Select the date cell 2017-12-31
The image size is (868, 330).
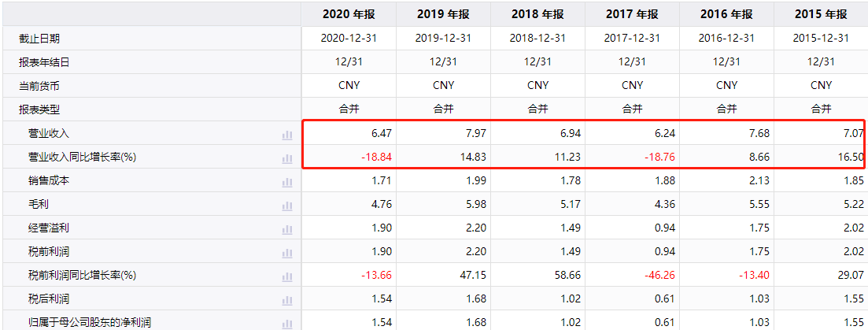coord(632,39)
